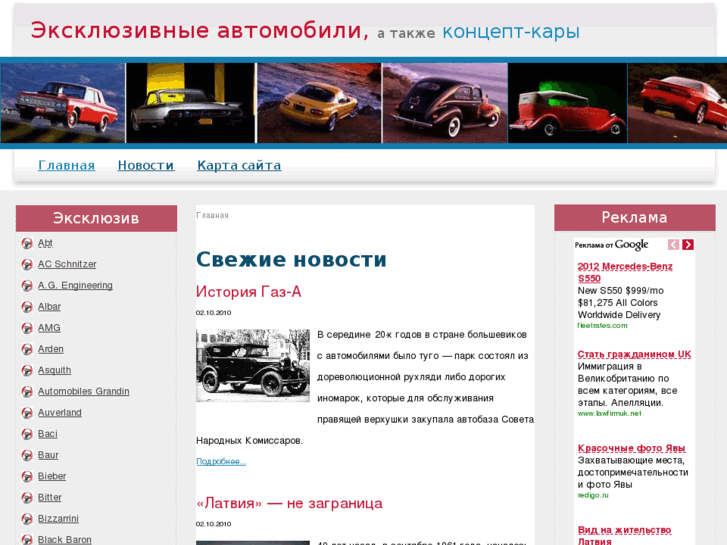Click the Эксклюзив sidebar heading
The image size is (727, 545).
(96, 218)
